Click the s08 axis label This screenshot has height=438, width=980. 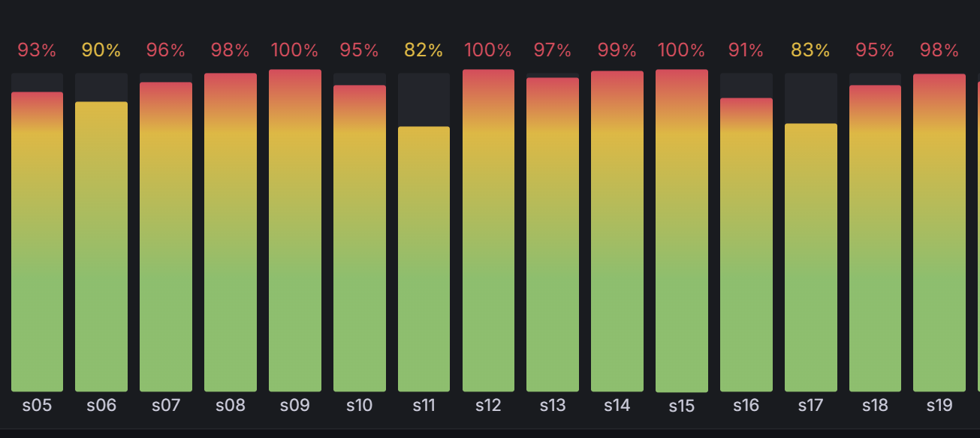pos(231,406)
